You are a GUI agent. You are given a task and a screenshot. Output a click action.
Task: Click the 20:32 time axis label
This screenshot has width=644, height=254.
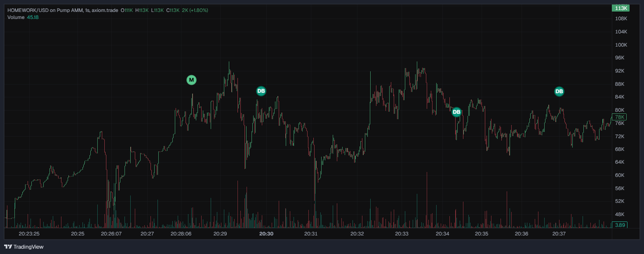pyautogui.click(x=357, y=234)
